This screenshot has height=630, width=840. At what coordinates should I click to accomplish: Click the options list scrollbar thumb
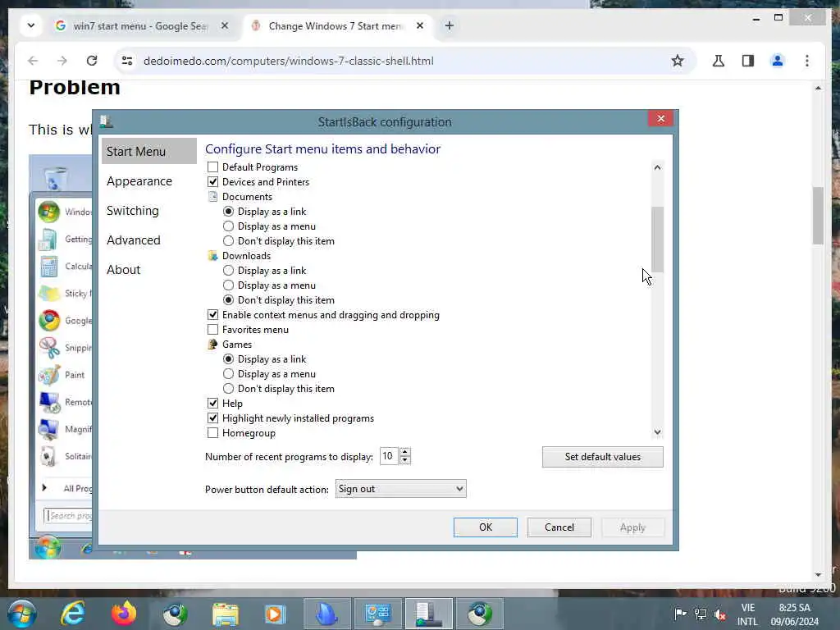pyautogui.click(x=658, y=239)
